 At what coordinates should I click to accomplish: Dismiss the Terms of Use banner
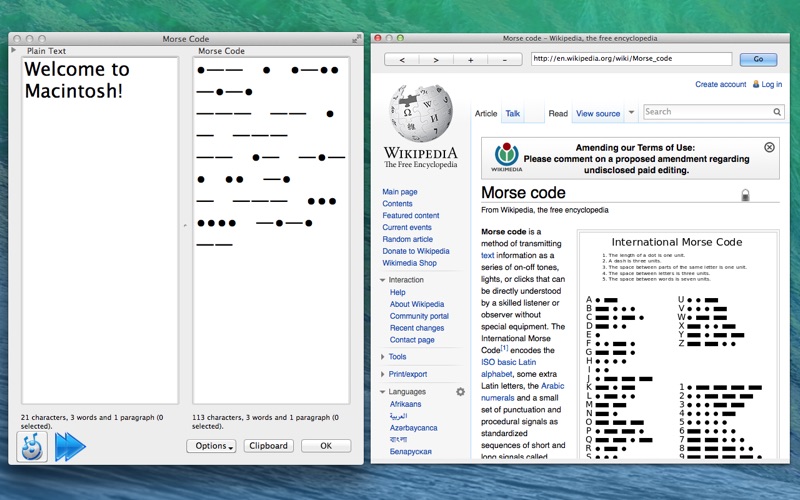769,147
